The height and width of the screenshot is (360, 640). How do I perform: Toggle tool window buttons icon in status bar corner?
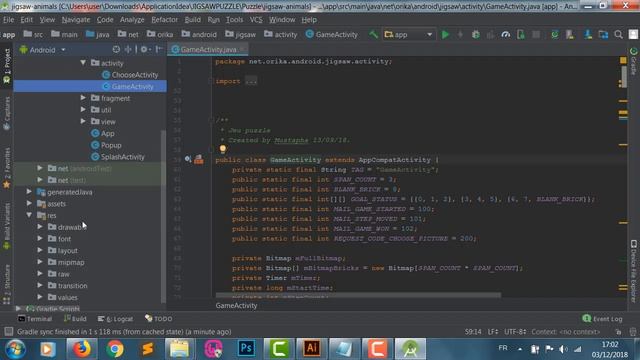click(x=9, y=331)
